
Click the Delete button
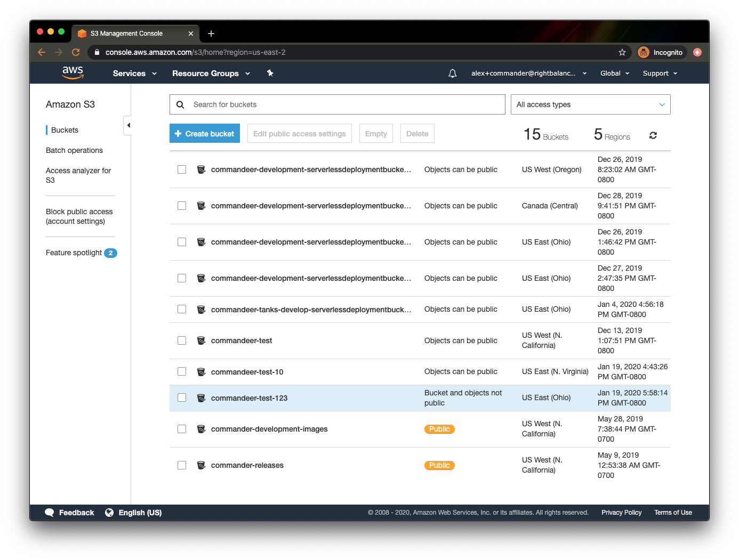tap(417, 133)
